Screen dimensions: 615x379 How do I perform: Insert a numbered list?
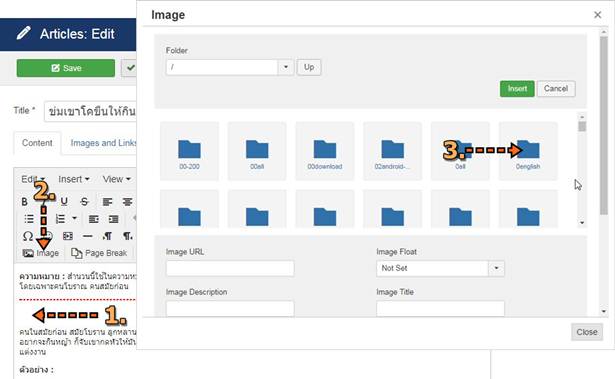click(x=60, y=219)
